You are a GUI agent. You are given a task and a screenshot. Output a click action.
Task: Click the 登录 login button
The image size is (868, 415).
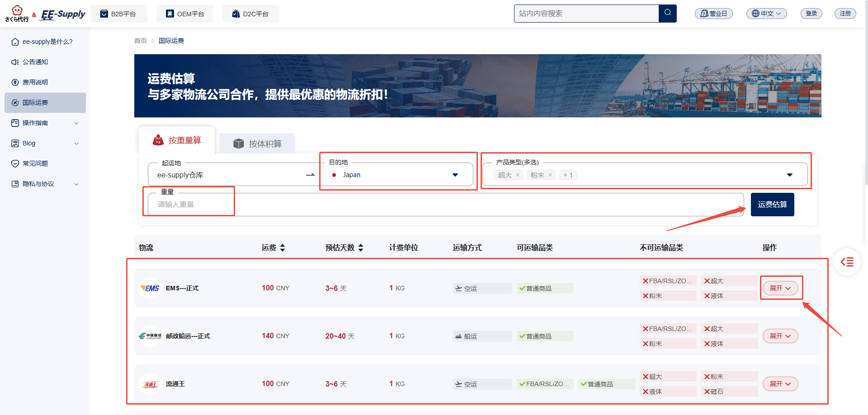pos(811,14)
